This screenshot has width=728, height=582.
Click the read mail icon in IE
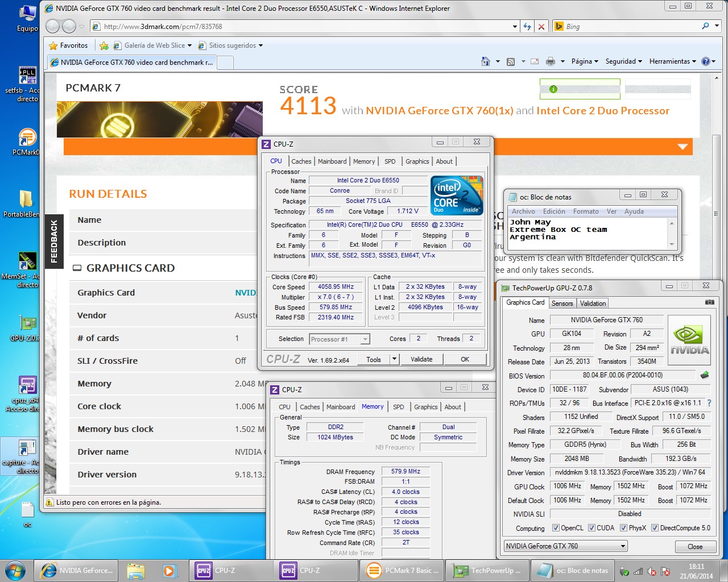535,61
